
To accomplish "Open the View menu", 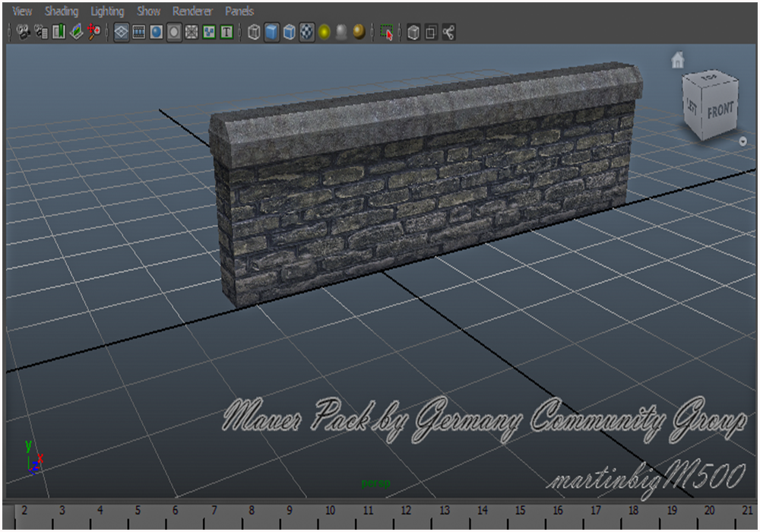I will (x=22, y=11).
